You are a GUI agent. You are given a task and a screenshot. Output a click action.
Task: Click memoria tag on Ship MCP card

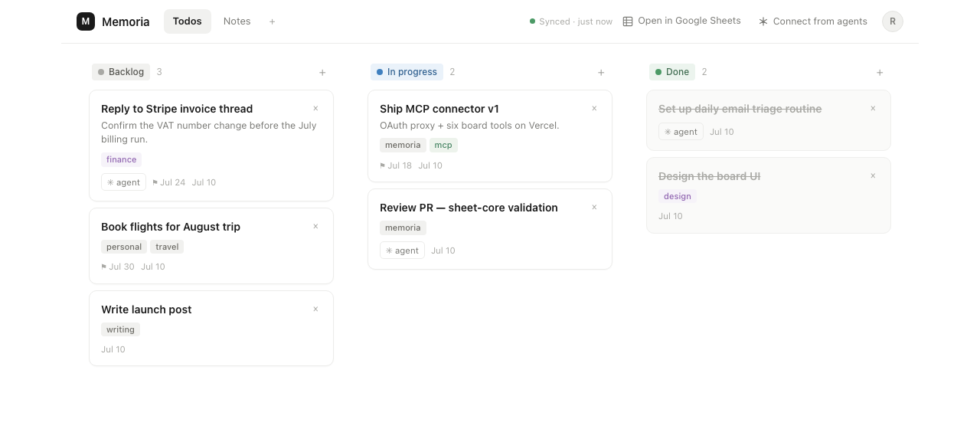tap(403, 145)
